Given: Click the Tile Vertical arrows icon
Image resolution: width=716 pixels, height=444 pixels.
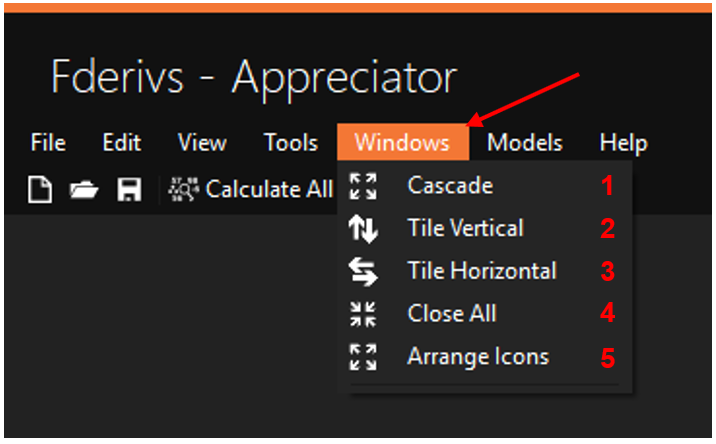Looking at the screenshot, I should point(363,229).
